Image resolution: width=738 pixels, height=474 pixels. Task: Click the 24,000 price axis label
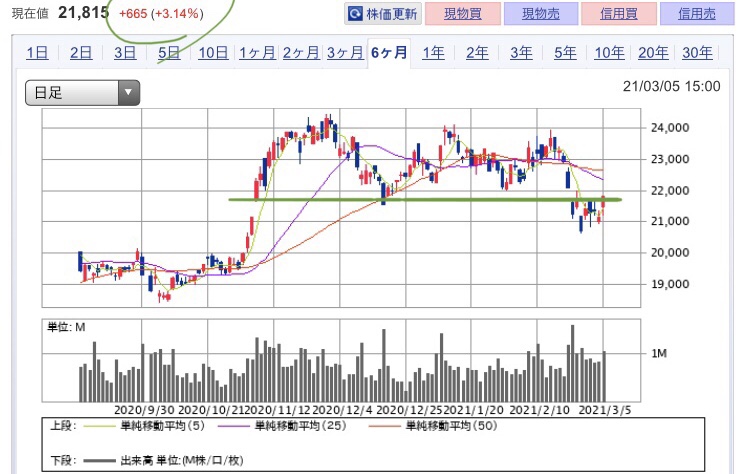(x=670, y=128)
